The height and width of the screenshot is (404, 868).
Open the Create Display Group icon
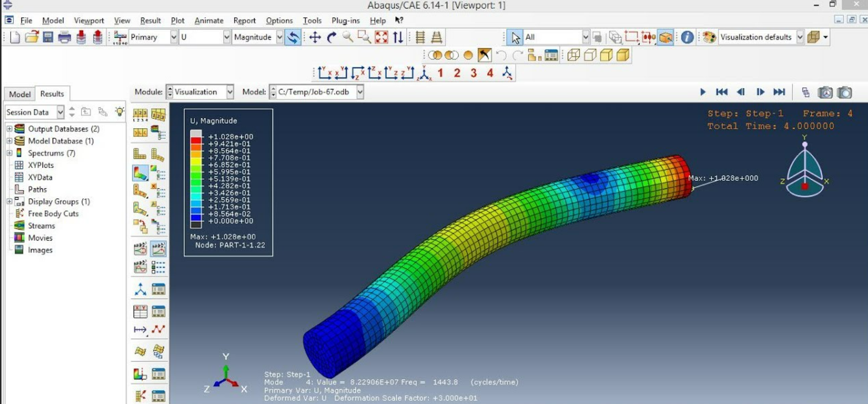click(534, 55)
